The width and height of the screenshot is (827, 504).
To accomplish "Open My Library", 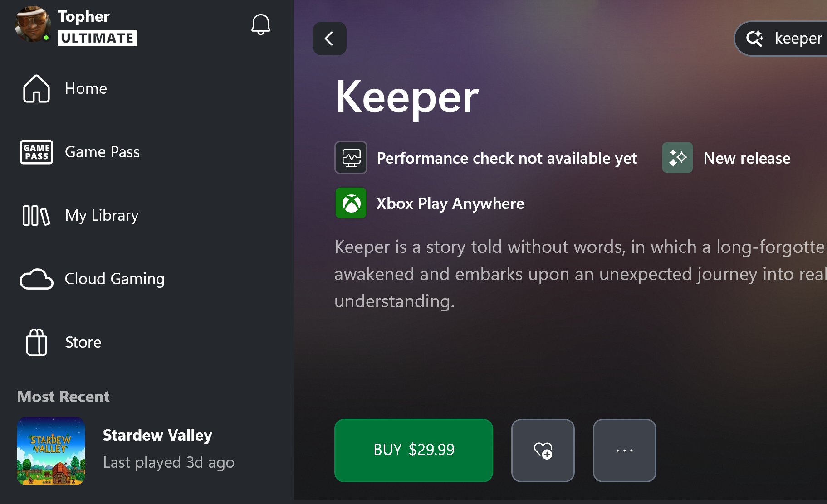I will click(102, 215).
